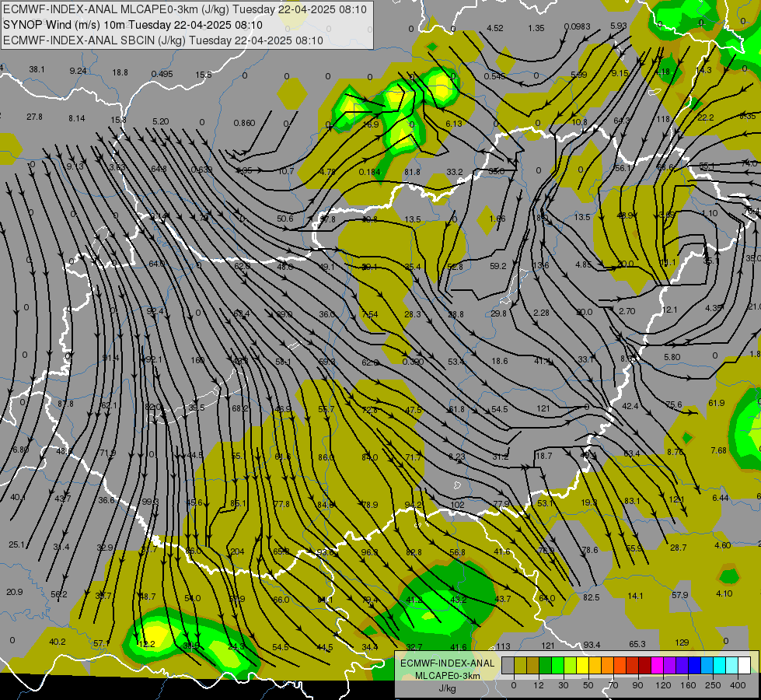Click the map value '93.4'
Image resolution: width=761 pixels, height=700 pixels.
592,645
